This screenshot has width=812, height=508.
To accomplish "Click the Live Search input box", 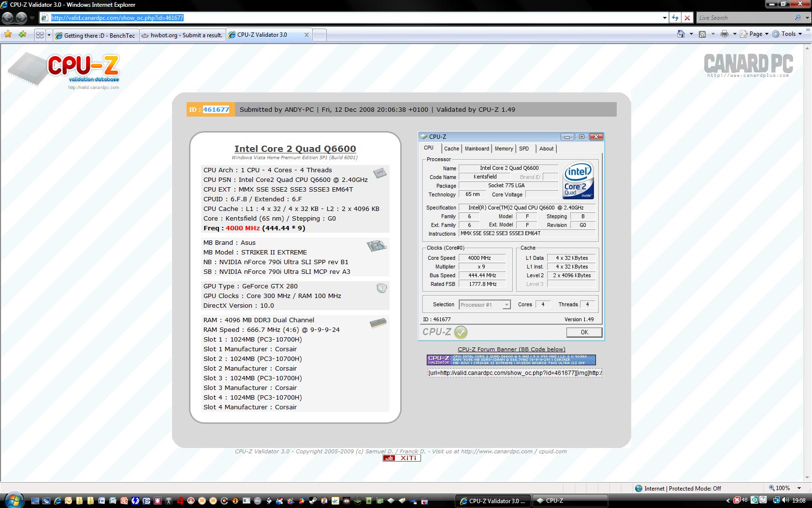I will point(745,17).
